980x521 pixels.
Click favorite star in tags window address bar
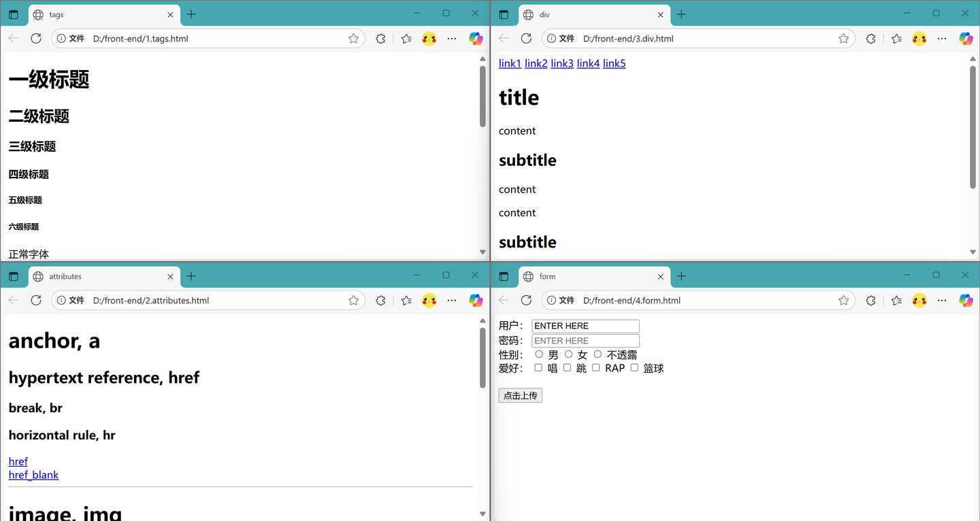[353, 39]
